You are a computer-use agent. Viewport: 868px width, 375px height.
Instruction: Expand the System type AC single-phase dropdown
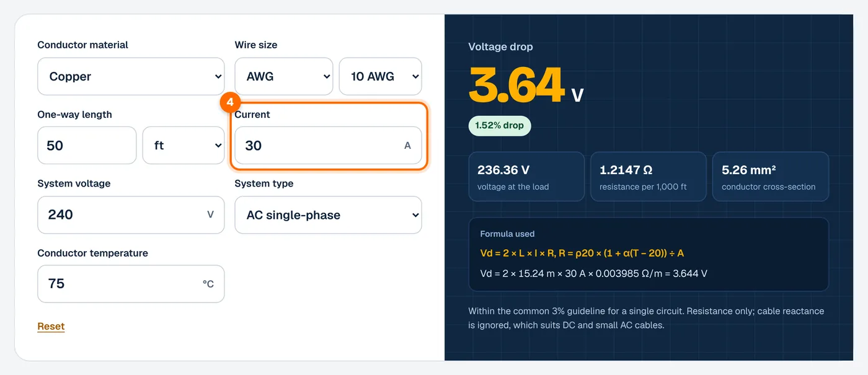[328, 215]
